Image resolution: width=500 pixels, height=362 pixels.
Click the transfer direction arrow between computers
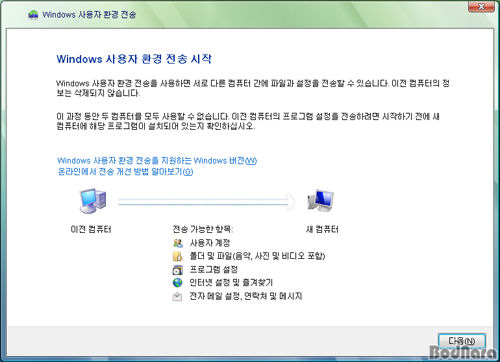click(207, 202)
